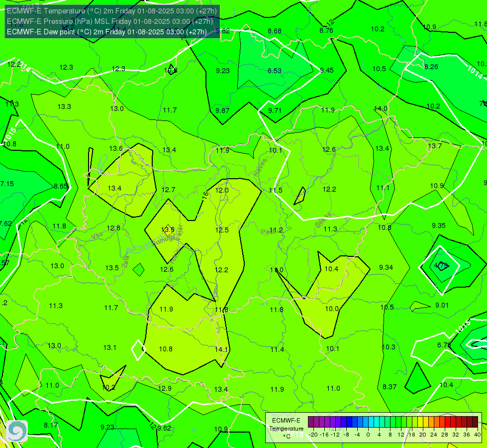Click the 7.15 dew point value

[x=7, y=184]
